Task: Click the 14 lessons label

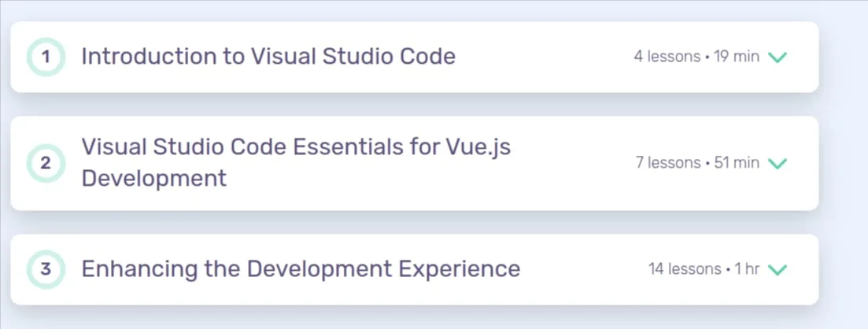Action: 685,269
